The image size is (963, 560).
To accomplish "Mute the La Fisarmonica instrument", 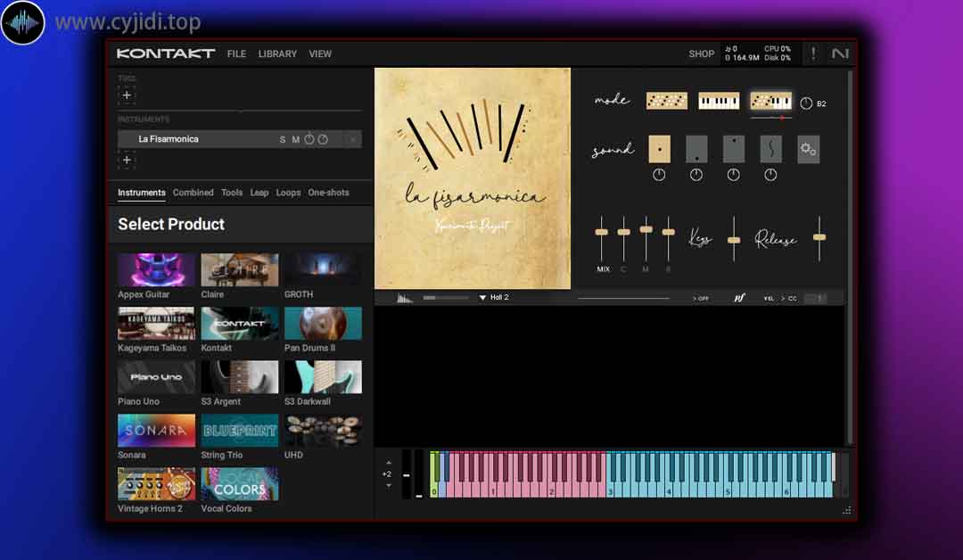I will [295, 139].
